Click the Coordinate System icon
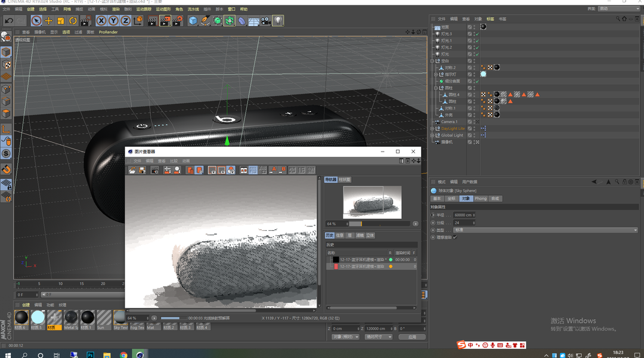This screenshot has width=644, height=358. point(138,20)
